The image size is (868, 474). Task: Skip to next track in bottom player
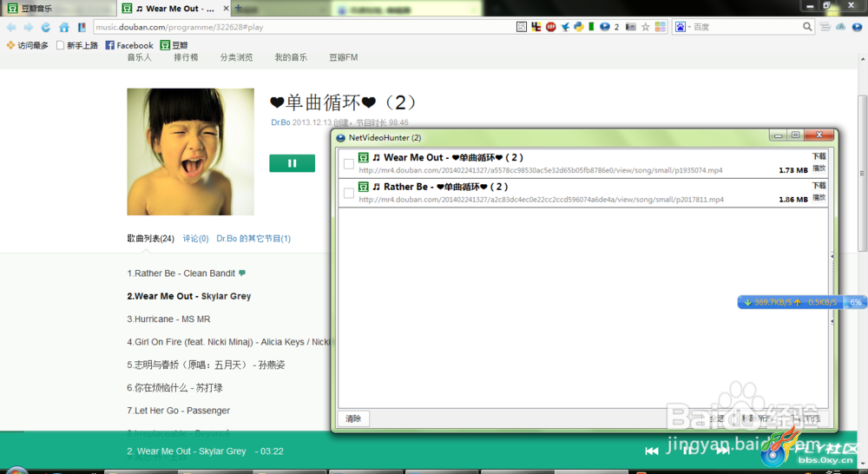pyautogui.click(x=722, y=451)
